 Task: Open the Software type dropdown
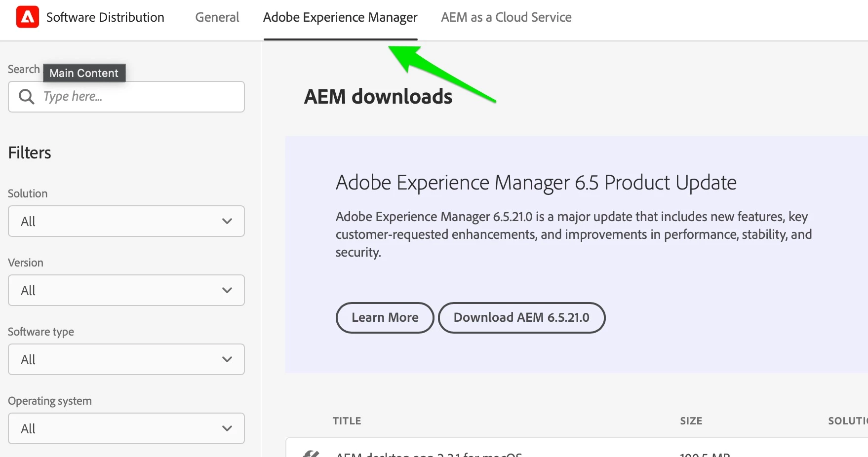click(126, 359)
